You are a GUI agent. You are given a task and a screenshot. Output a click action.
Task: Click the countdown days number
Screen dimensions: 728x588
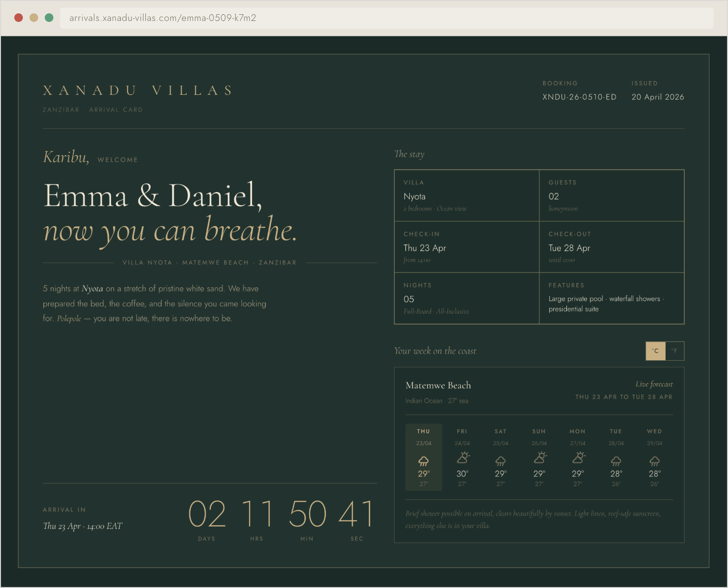207,515
